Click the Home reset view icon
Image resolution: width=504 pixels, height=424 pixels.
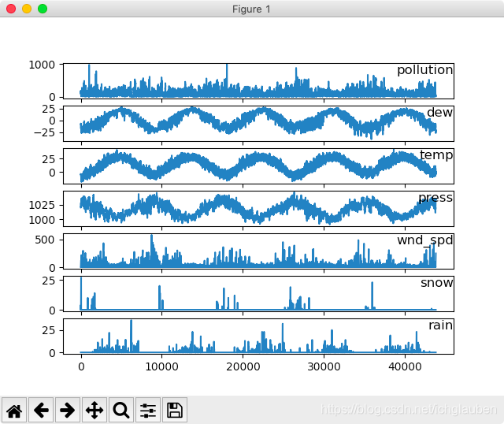(x=14, y=410)
